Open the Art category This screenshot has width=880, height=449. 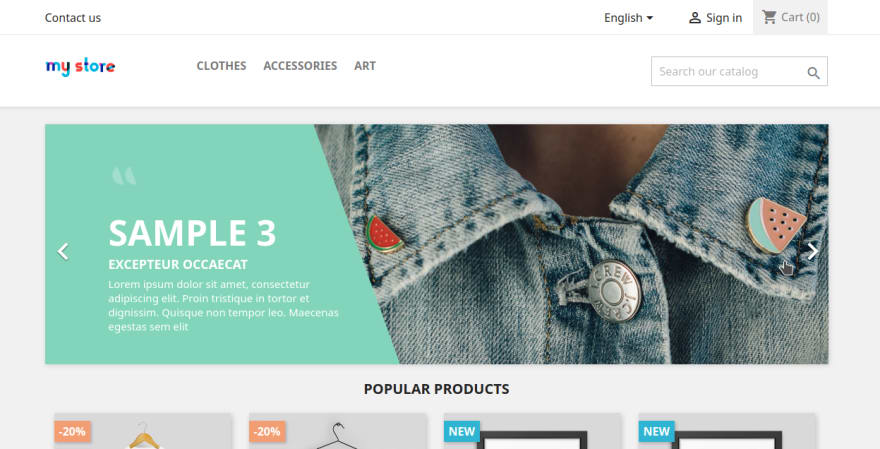(365, 66)
